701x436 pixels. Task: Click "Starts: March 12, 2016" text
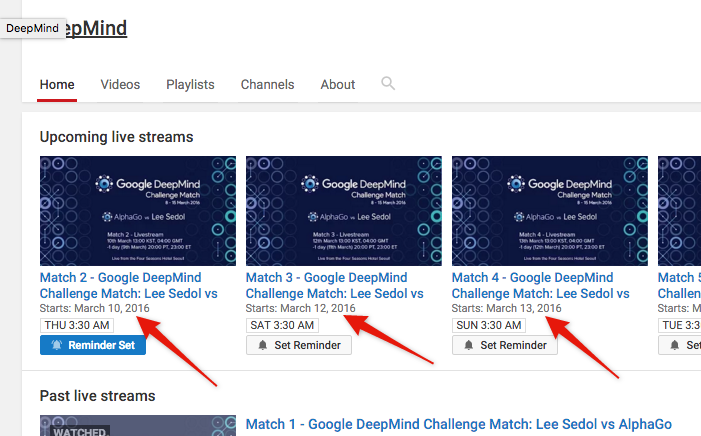click(300, 308)
